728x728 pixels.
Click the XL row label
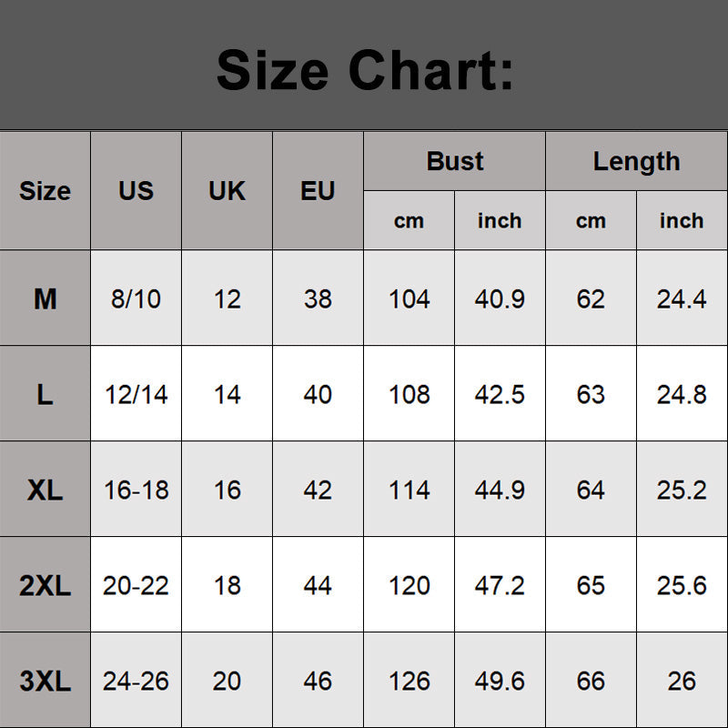point(45,490)
